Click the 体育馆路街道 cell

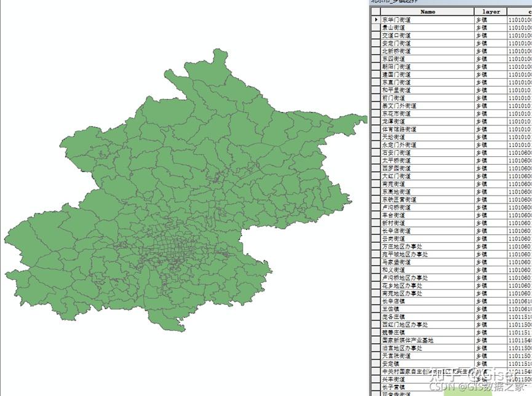point(427,129)
